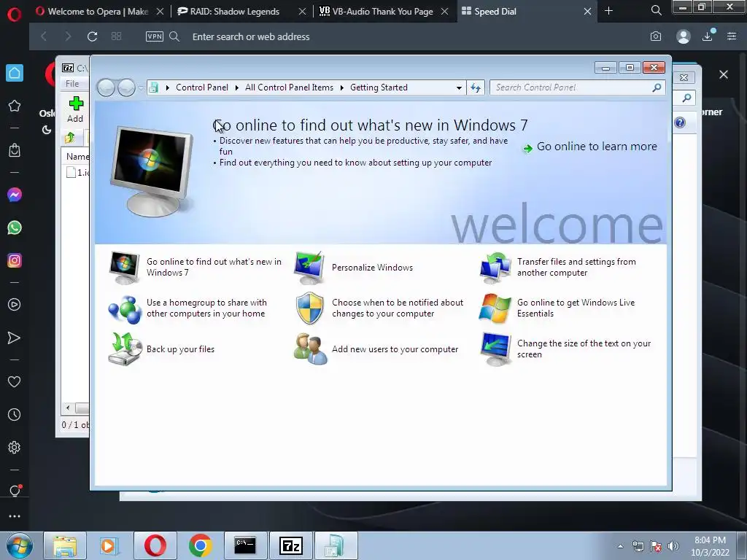Click Control Panel search magnifier icon
The width and height of the screenshot is (747, 560).
[657, 87]
